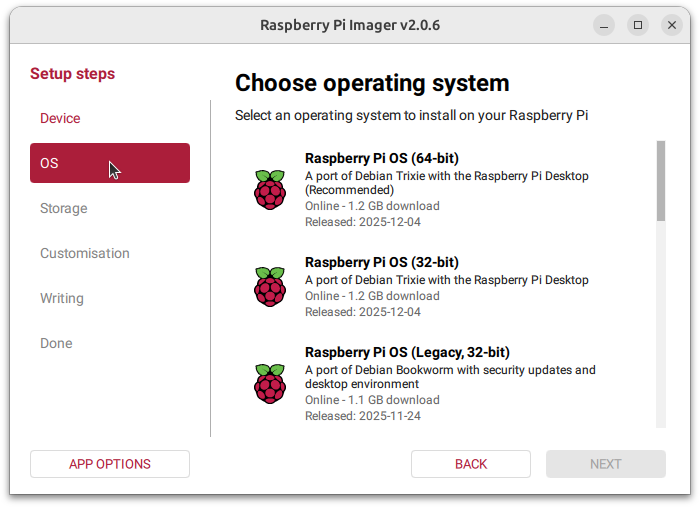The width and height of the screenshot is (700, 507).
Task: Click the Raspberry Pi OS (64-bit) raspberry icon
Action: click(270, 189)
